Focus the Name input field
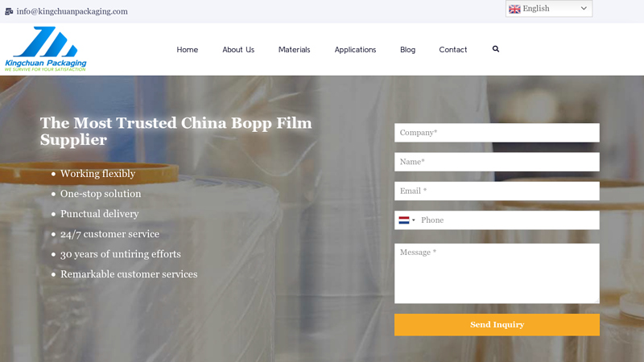644x362 pixels. point(497,162)
